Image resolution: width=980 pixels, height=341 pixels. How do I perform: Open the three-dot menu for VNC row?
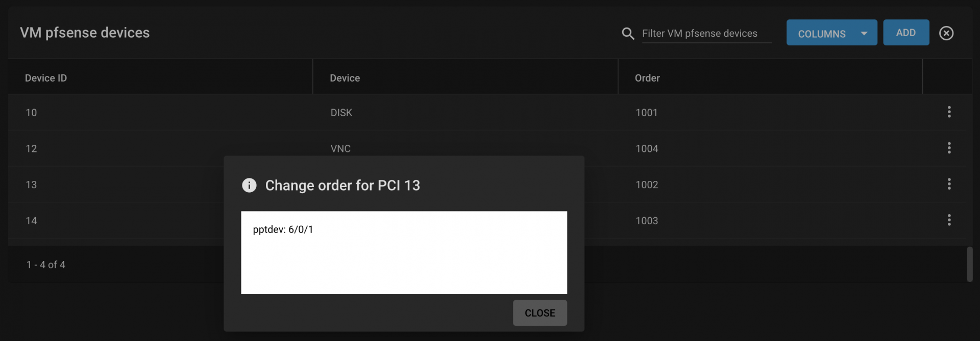[949, 148]
